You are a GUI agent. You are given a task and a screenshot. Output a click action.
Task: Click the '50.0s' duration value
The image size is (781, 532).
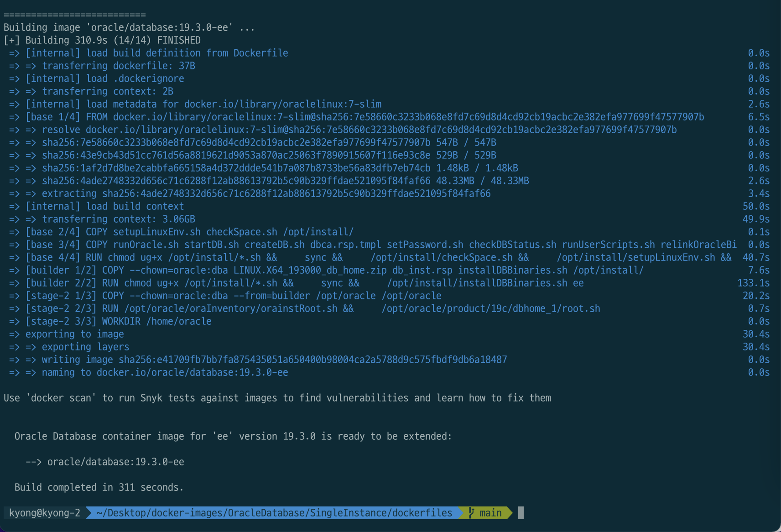(x=756, y=206)
